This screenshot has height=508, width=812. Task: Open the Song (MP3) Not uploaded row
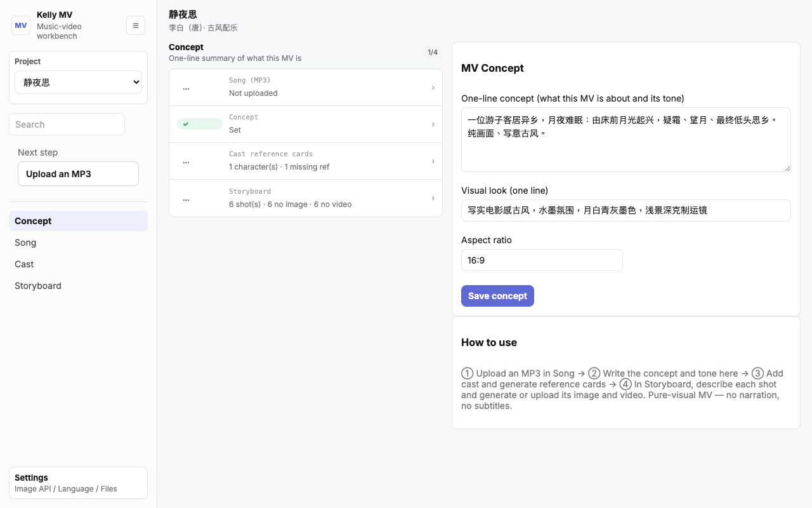tap(306, 87)
